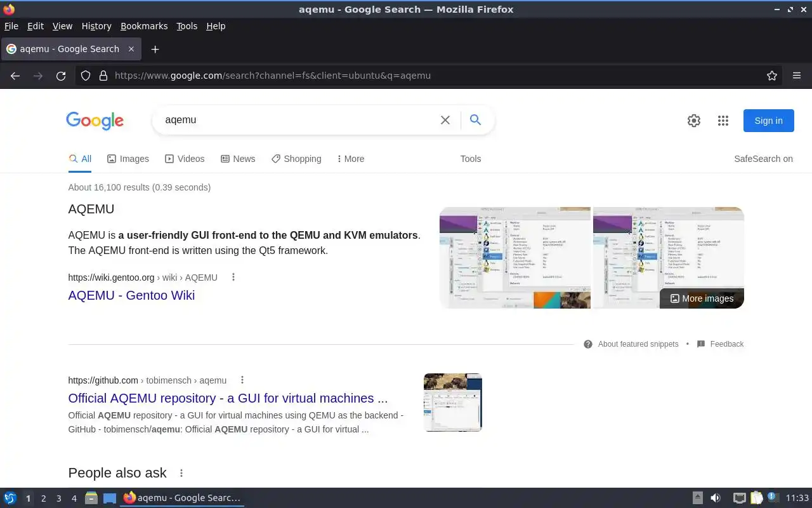This screenshot has width=812, height=508.
Task: Click the padlock site security icon
Action: 103,76
